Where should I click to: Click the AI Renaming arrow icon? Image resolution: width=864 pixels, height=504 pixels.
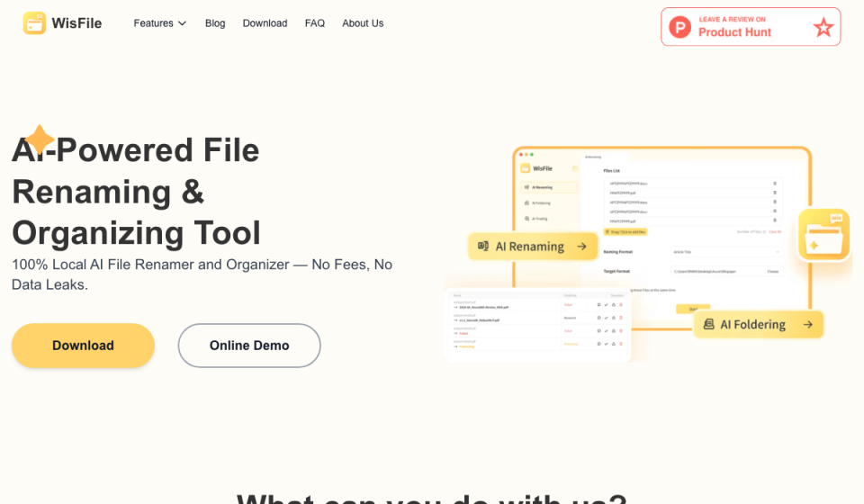click(582, 247)
